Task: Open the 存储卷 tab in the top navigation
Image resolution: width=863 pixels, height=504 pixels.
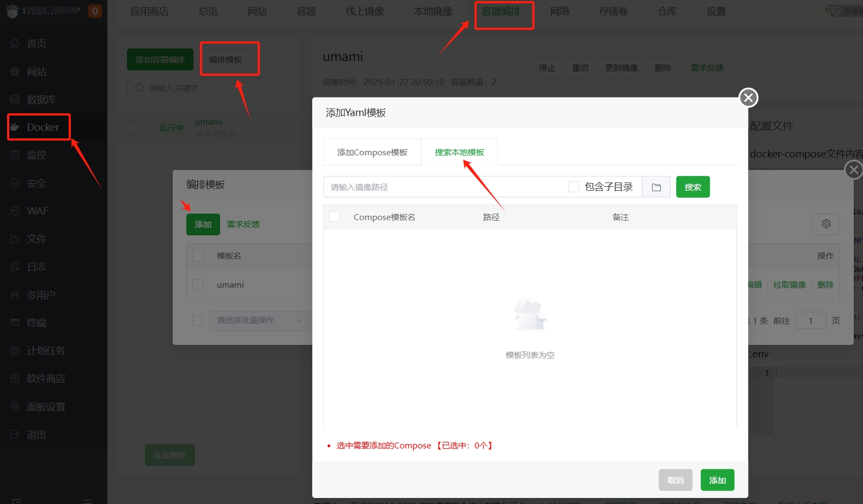Action: [x=613, y=11]
